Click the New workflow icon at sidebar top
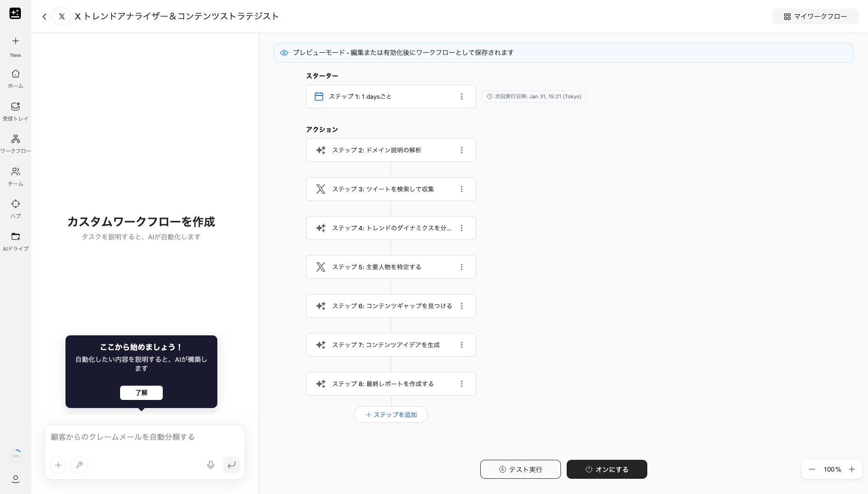The width and height of the screenshot is (868, 494). coord(15,41)
